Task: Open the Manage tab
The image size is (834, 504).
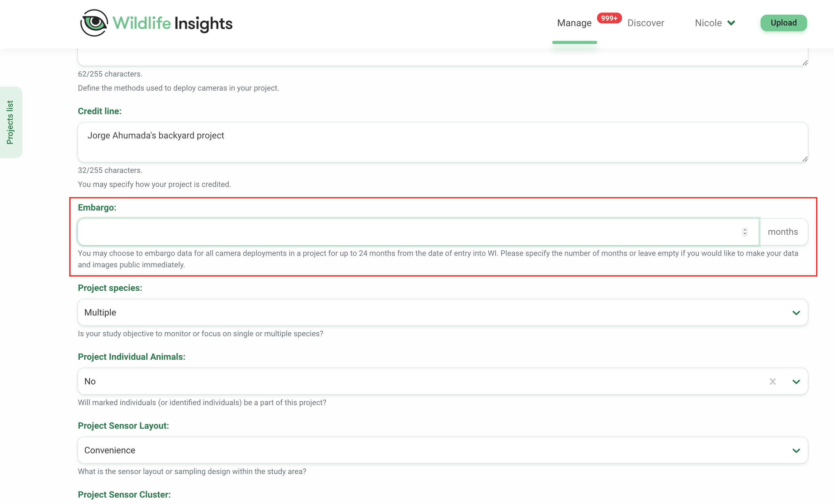Action: (574, 23)
